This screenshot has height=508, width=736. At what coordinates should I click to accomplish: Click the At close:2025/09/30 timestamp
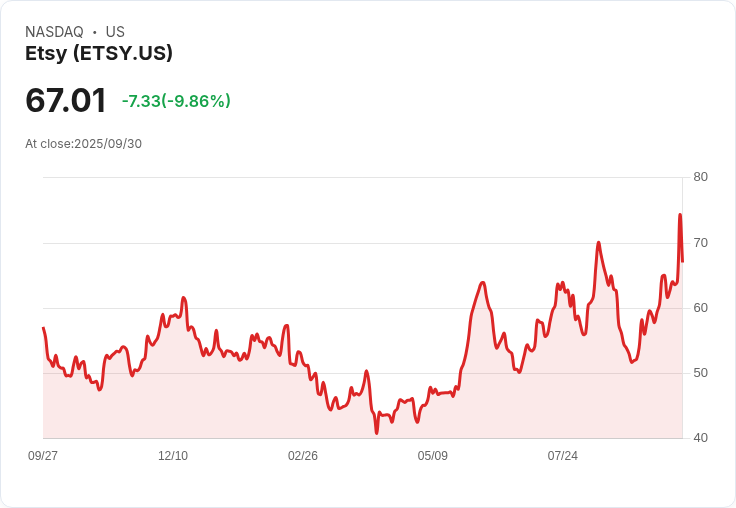point(83,143)
